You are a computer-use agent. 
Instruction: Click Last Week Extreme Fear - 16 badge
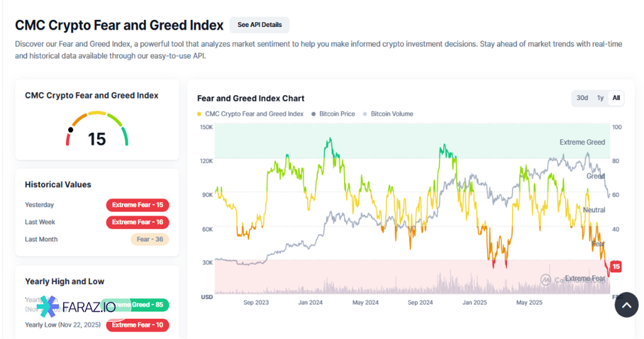138,222
